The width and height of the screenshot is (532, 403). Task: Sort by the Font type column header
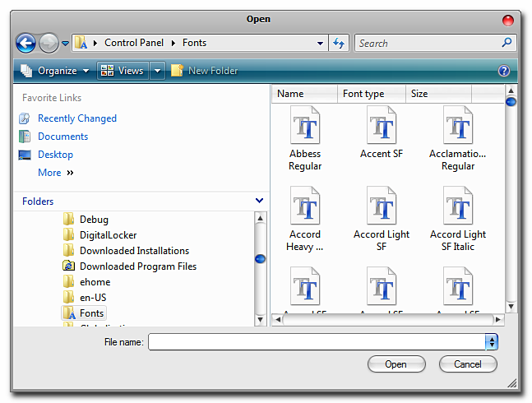point(372,94)
